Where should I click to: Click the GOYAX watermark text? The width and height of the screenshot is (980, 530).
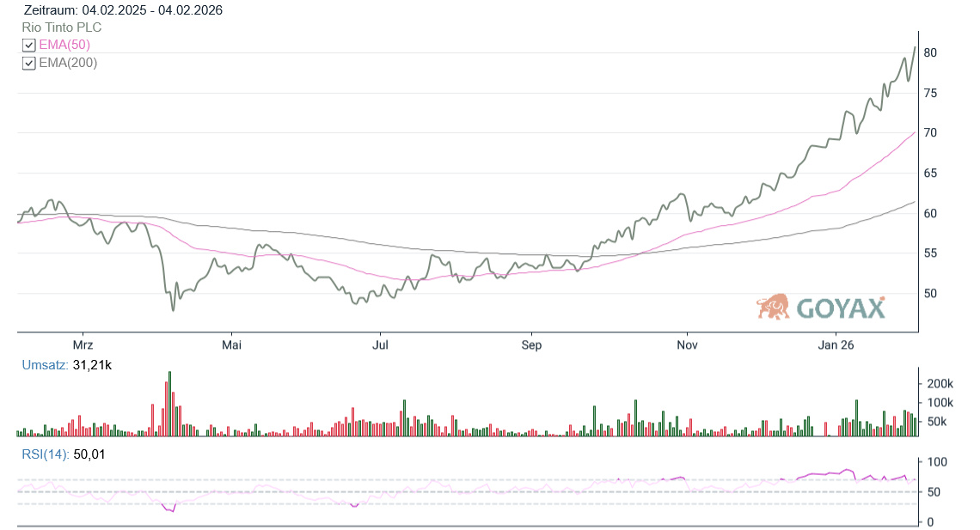(x=840, y=308)
